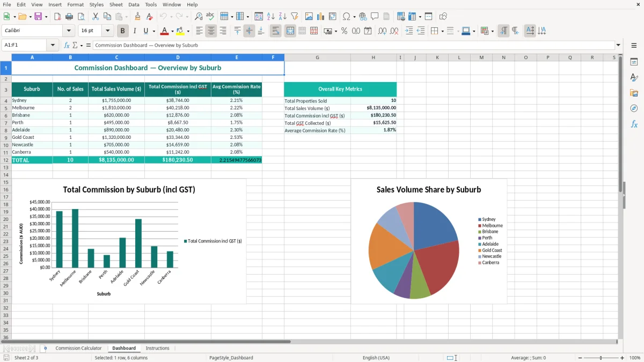Viewport: 644px width, 362px height.
Task: Insert Comment speech-bubble icon
Action: [375, 17]
